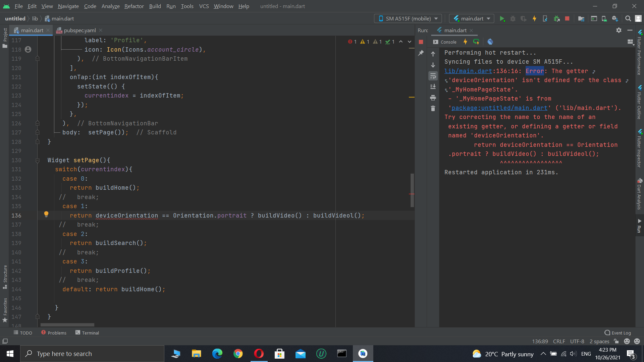Clear console with trash icon
Viewport: 644px width, 362px height.
[x=433, y=109]
